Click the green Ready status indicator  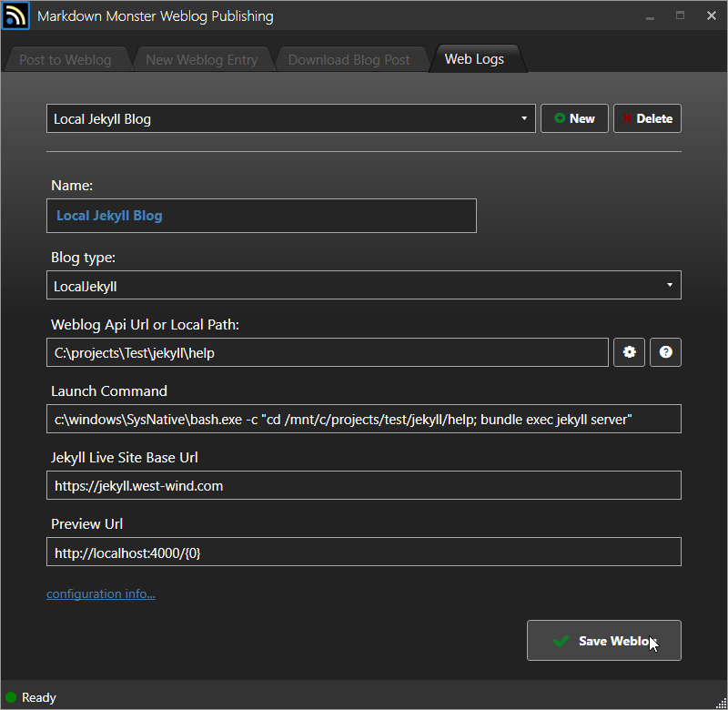tap(11, 697)
